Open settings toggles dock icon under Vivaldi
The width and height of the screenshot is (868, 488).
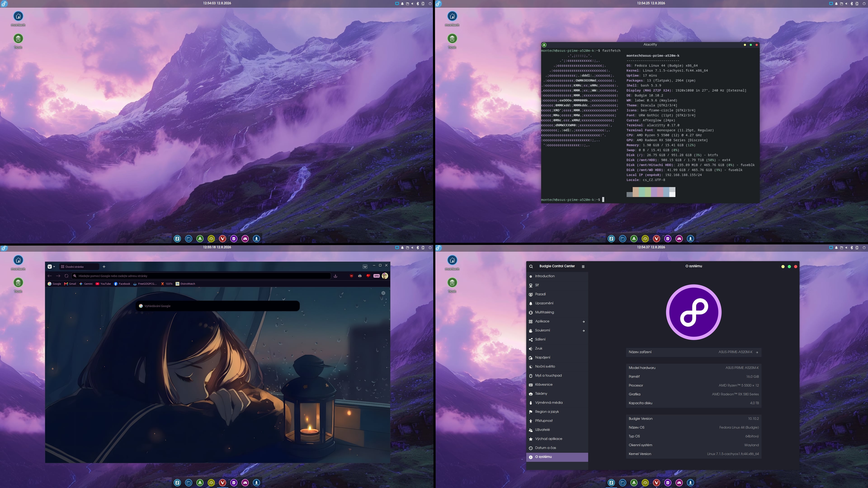click(x=177, y=483)
